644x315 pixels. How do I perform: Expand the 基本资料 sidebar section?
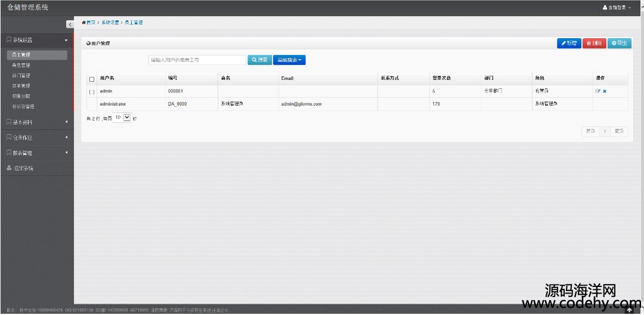37,122
